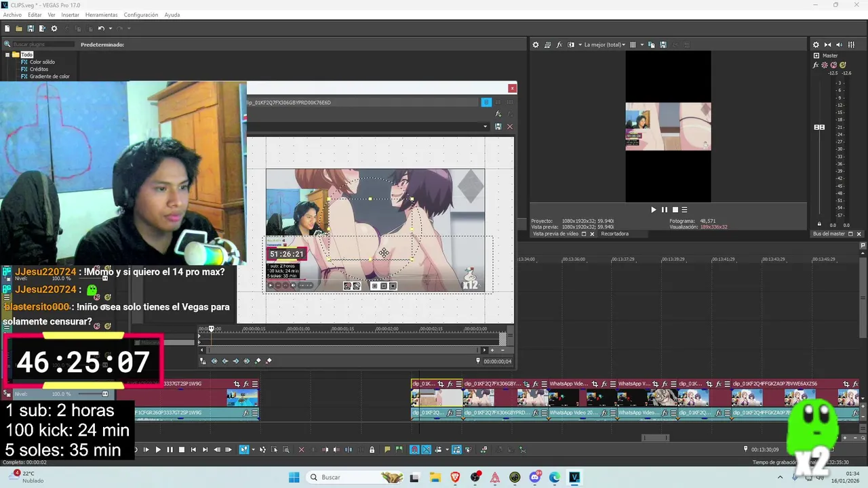
Task: Toggle the Master fader channel lock
Action: [819, 224]
